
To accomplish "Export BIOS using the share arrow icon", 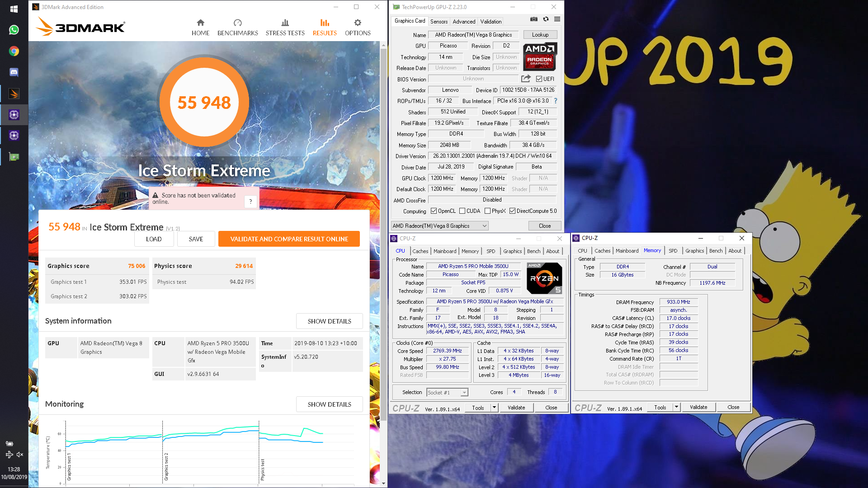I will [x=526, y=79].
